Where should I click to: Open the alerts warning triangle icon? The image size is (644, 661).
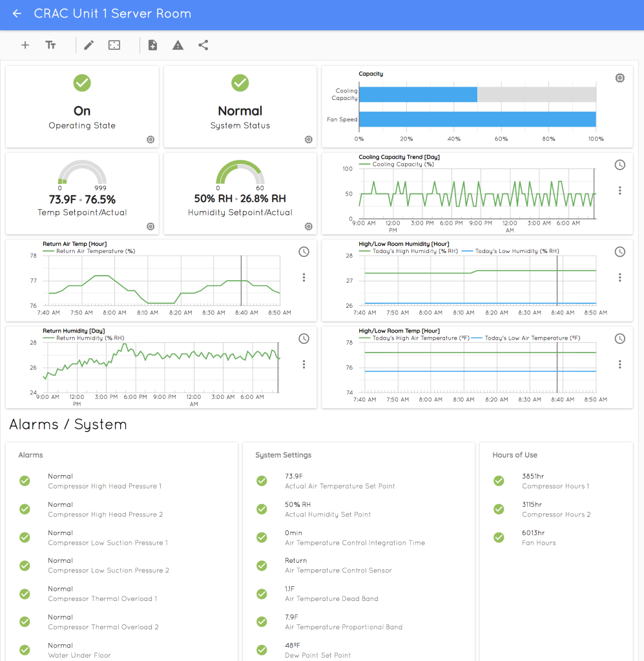coord(178,45)
